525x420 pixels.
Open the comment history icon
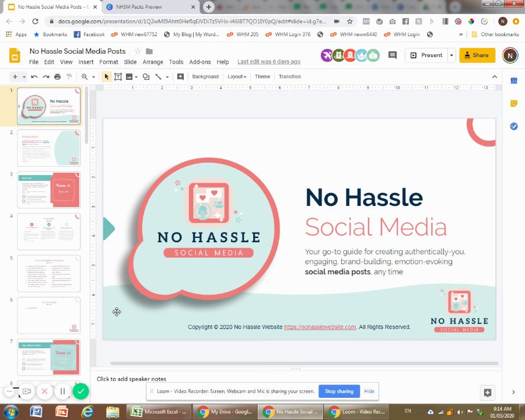click(x=393, y=55)
